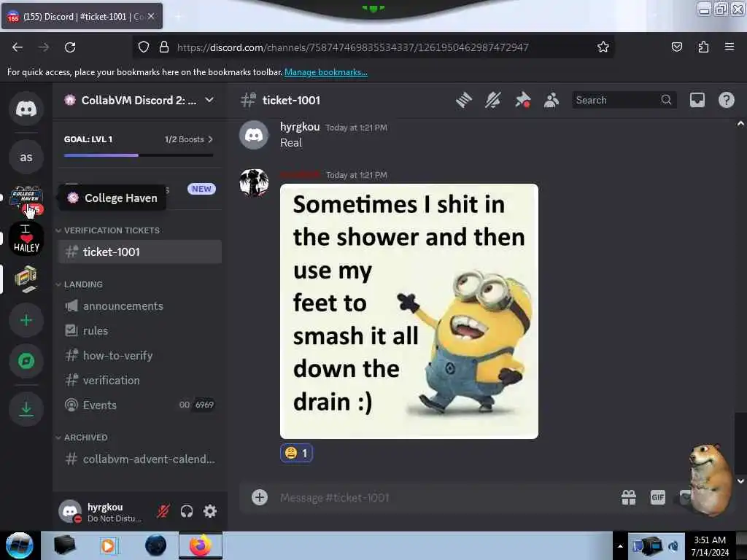Open Windows Start button
Image resolution: width=747 pixels, height=560 pixels.
[20, 545]
